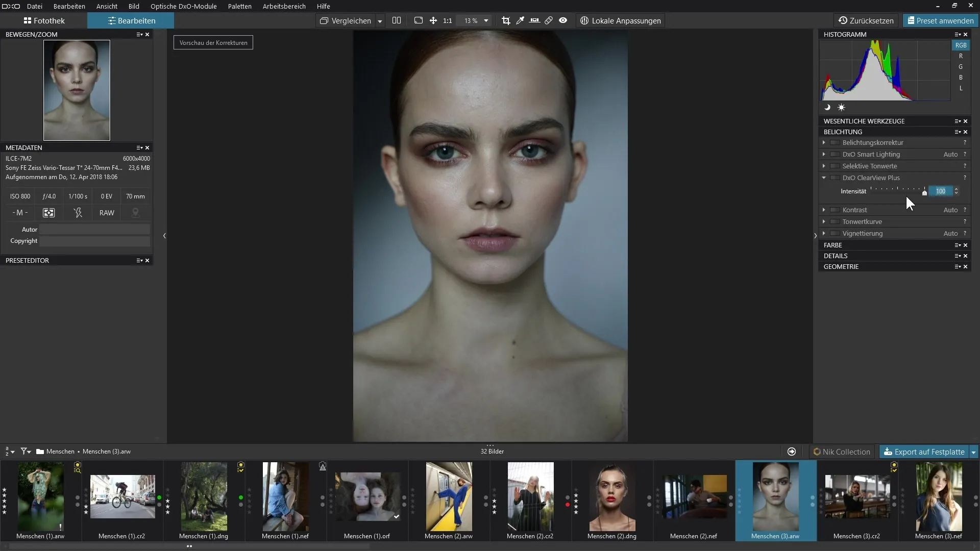The image size is (980, 551).
Task: Click the Vergleichen compare button
Action: [346, 20]
